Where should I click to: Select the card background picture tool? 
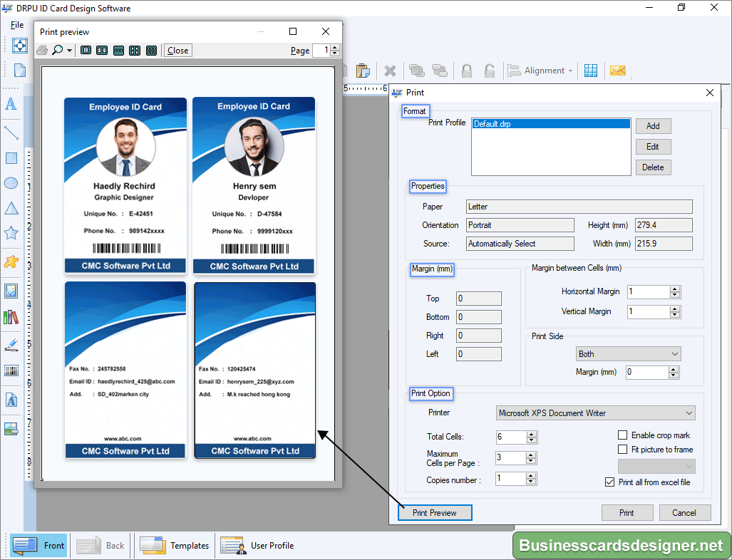click(11, 428)
